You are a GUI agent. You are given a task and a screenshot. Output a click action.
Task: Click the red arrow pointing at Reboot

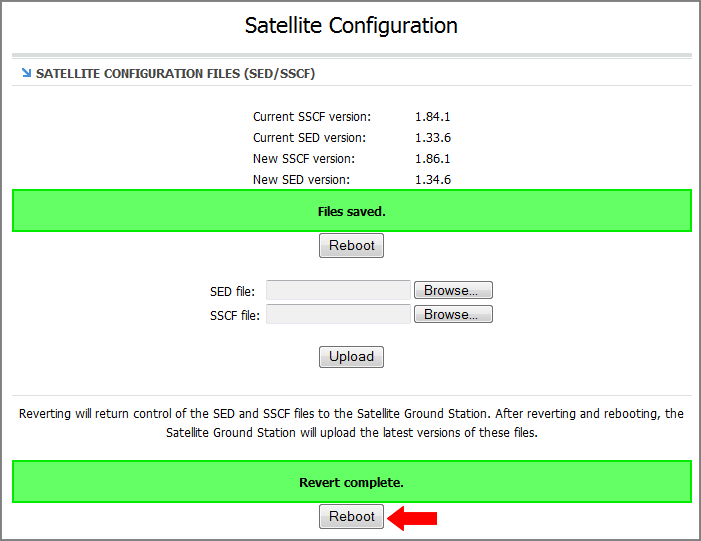tap(413, 517)
